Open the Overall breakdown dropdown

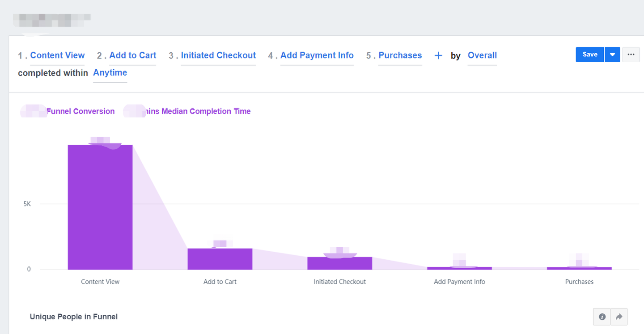point(482,55)
